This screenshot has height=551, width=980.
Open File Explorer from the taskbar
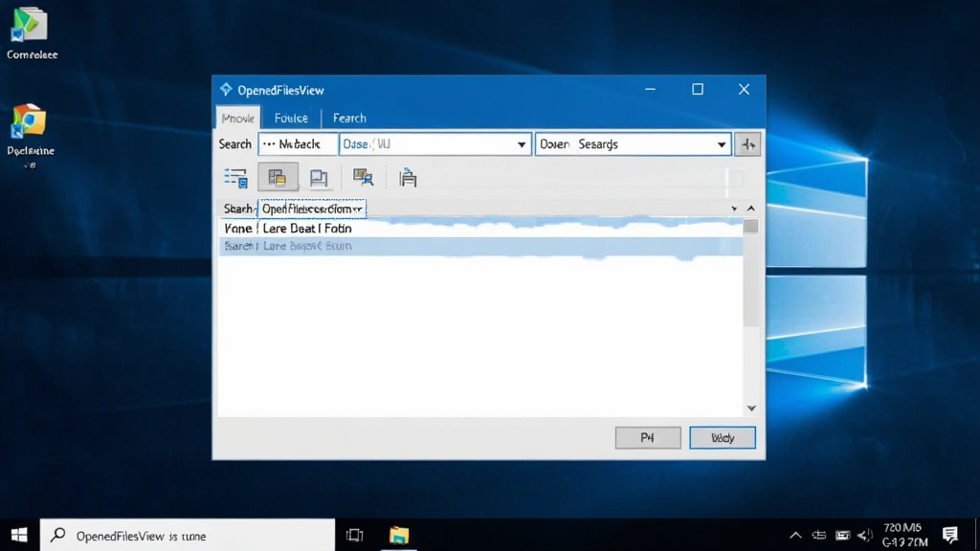click(399, 536)
